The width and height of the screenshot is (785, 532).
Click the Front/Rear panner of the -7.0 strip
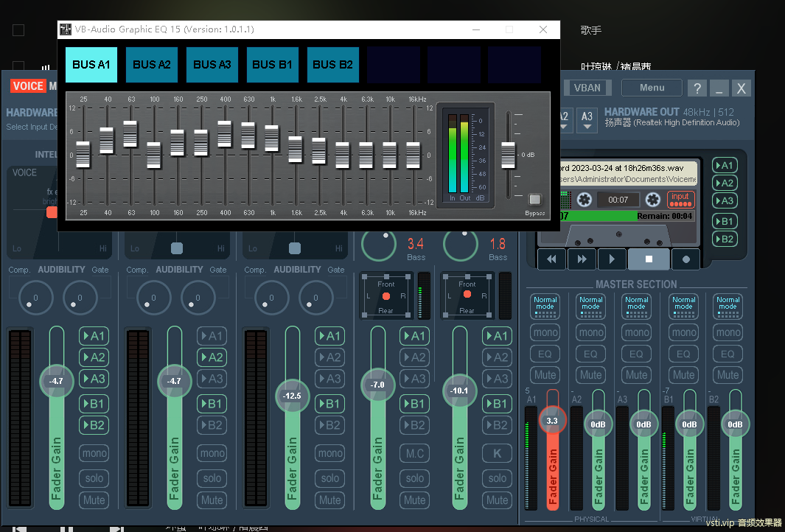click(386, 295)
